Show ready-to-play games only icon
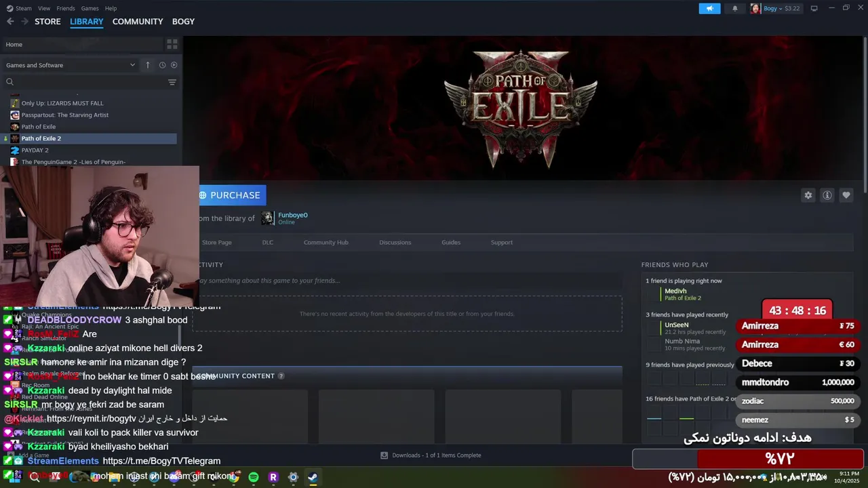 pyautogui.click(x=174, y=65)
